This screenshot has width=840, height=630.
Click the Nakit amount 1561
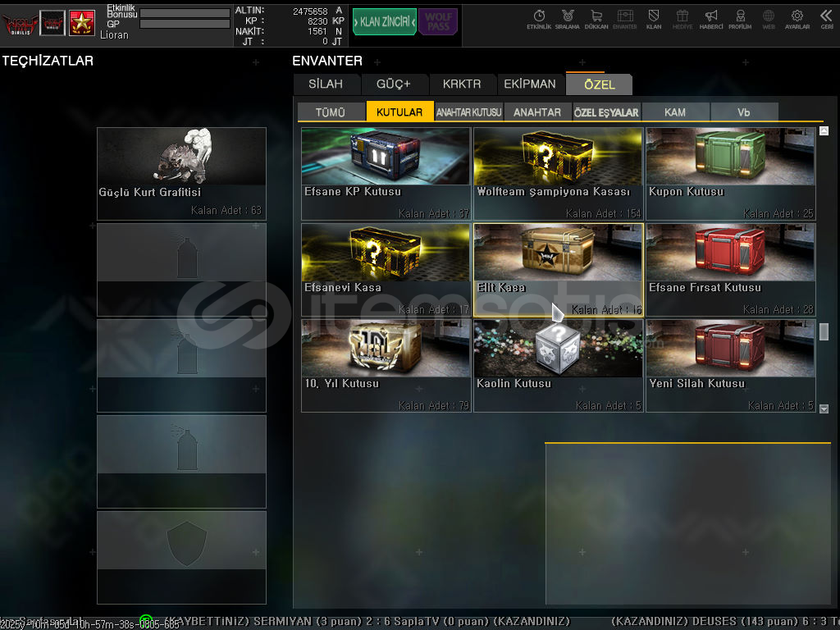click(x=317, y=31)
